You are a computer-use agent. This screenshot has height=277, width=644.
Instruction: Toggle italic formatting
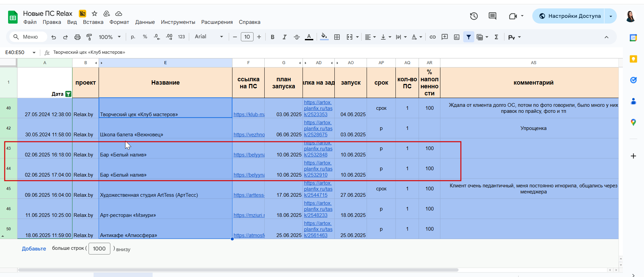[284, 37]
